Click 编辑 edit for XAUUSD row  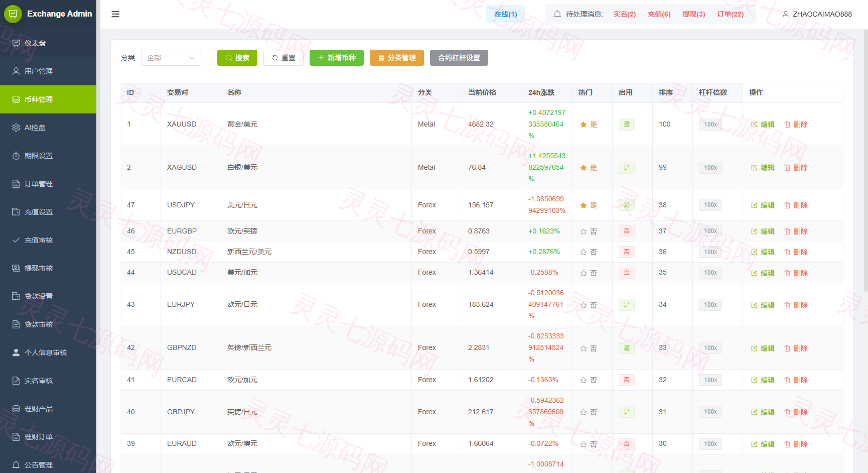[x=763, y=125]
